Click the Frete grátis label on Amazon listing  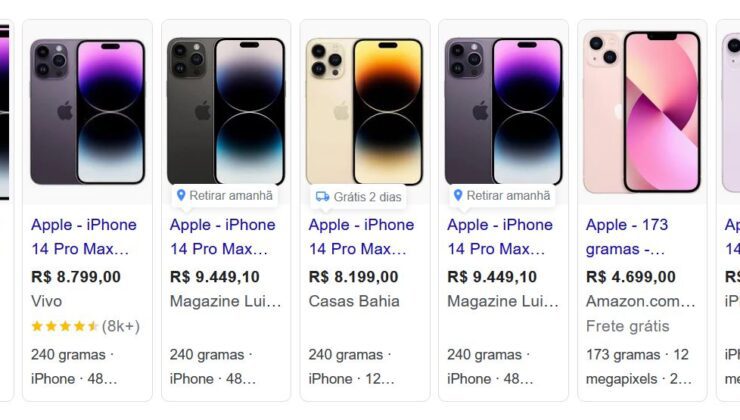click(x=627, y=326)
